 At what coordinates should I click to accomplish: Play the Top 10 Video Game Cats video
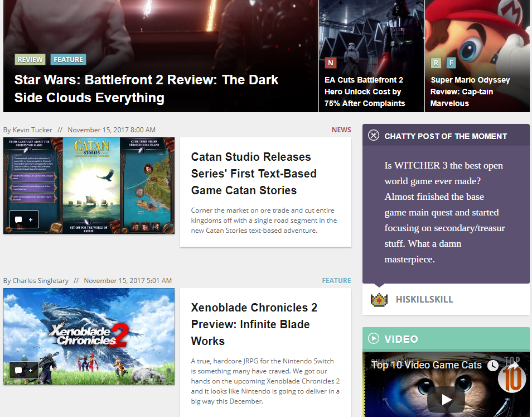click(x=446, y=400)
